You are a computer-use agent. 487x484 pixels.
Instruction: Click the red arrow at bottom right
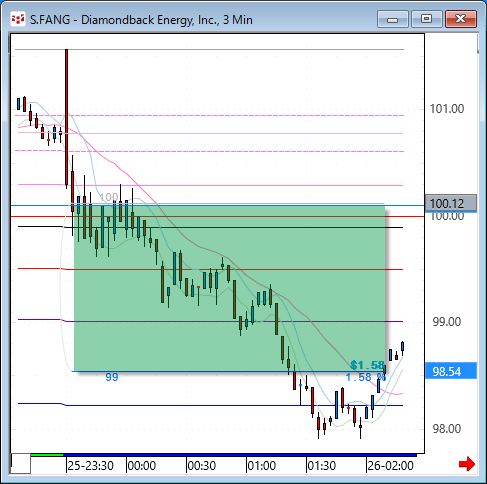click(x=467, y=464)
